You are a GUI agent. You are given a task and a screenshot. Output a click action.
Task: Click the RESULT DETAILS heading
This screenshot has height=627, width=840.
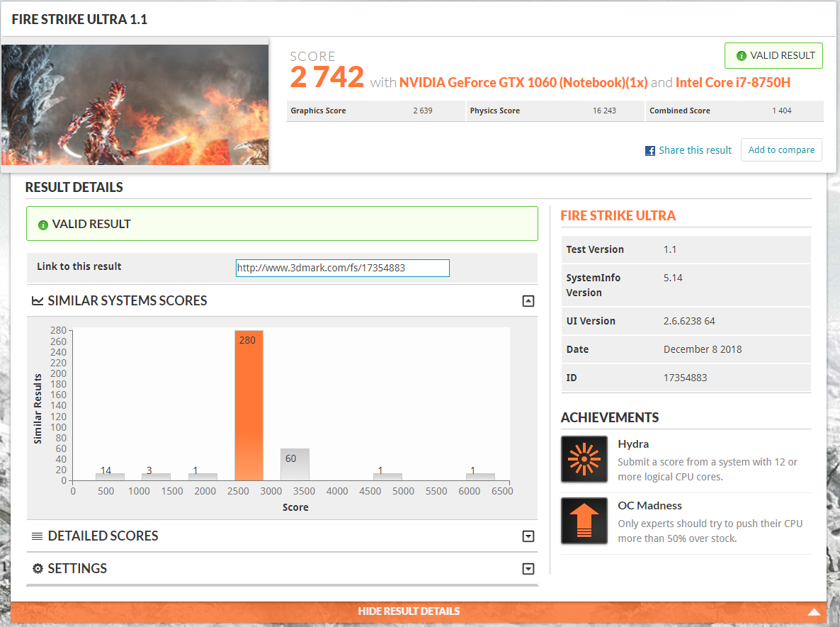(x=74, y=188)
